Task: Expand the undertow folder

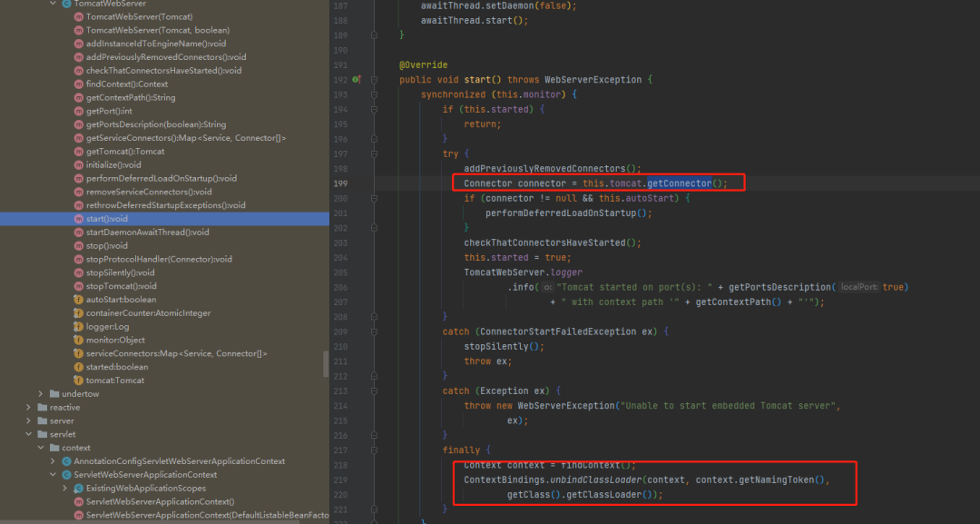Action: [40, 393]
